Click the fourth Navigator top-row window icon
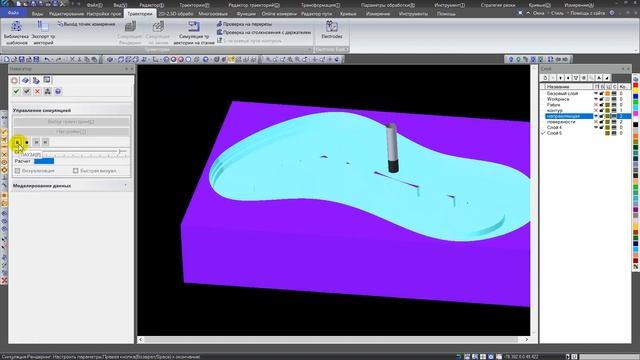The width and height of the screenshot is (640, 360). click(47, 80)
